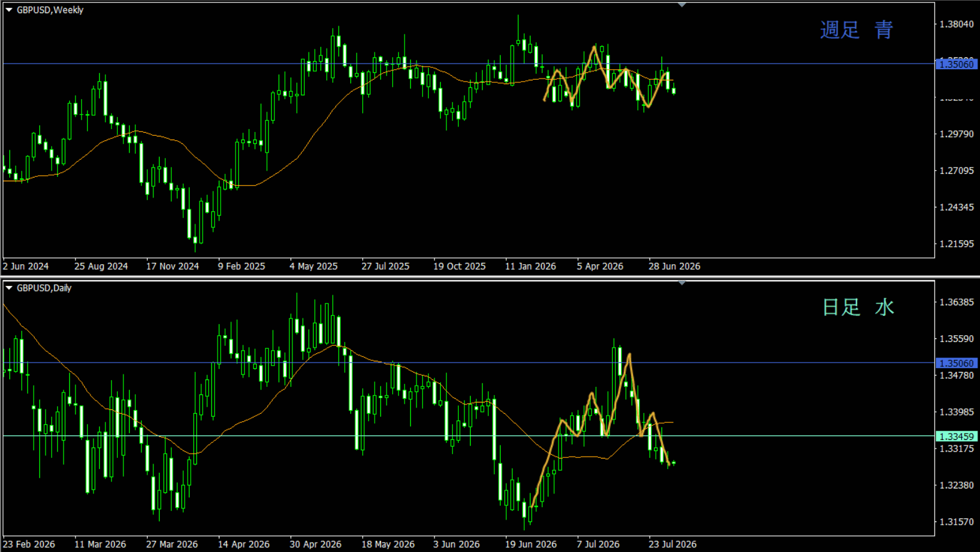This screenshot has height=552, width=980.
Task: Select the 1.35060 price label on weekly chart
Action: 956,64
